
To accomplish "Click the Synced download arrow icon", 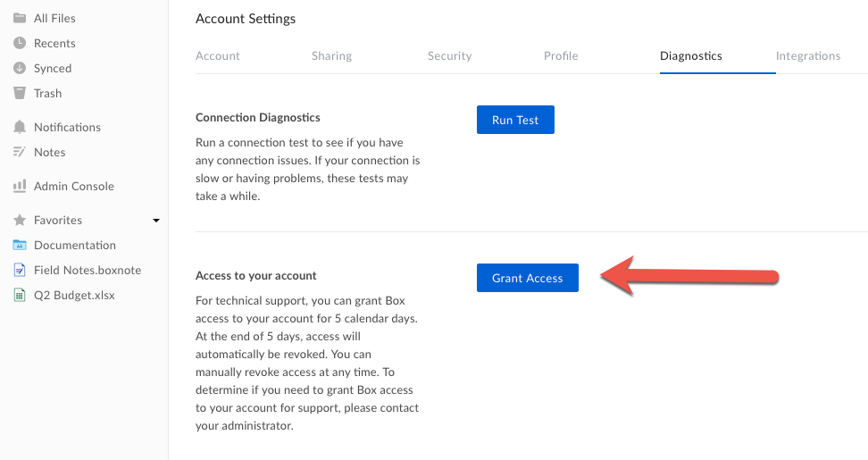I will (x=20, y=68).
